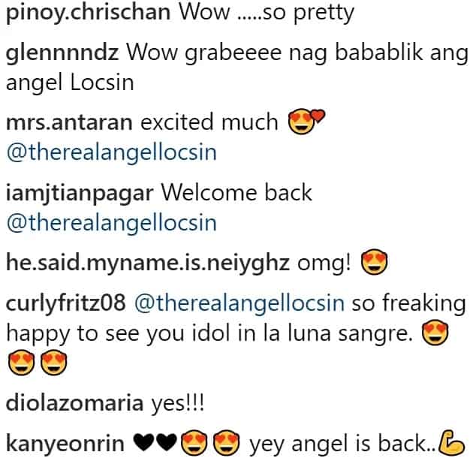The image size is (476, 461).
Task: Click heart-eyes emoji after 'la luna sangre.'
Action: pos(435,333)
